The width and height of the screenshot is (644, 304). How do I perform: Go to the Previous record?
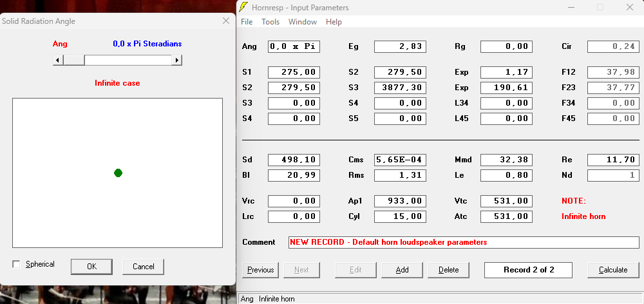(x=260, y=270)
